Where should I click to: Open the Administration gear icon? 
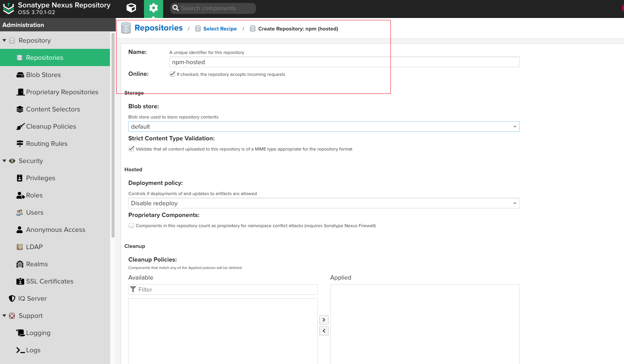pos(153,9)
